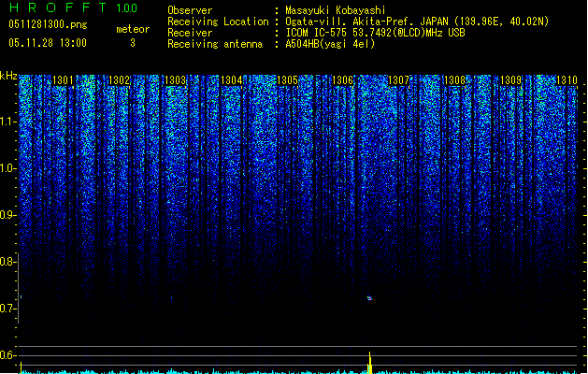
Task: Click the 1301 time marker
Action: click(63, 80)
